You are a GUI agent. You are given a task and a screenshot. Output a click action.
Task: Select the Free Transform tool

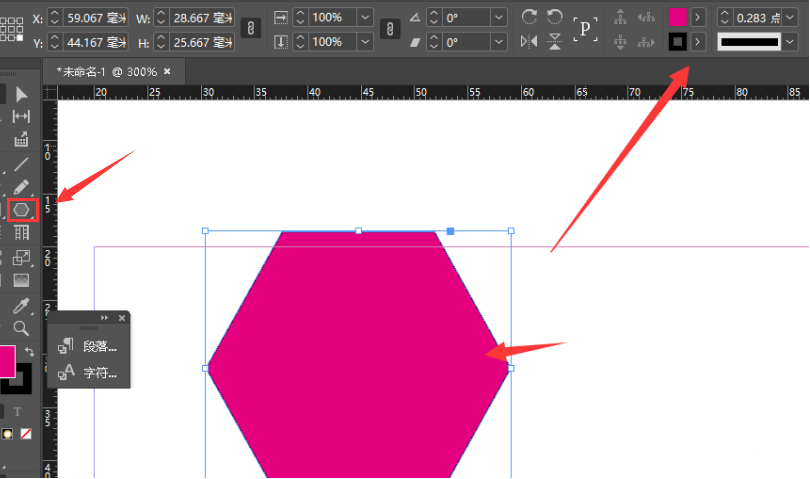click(21, 257)
